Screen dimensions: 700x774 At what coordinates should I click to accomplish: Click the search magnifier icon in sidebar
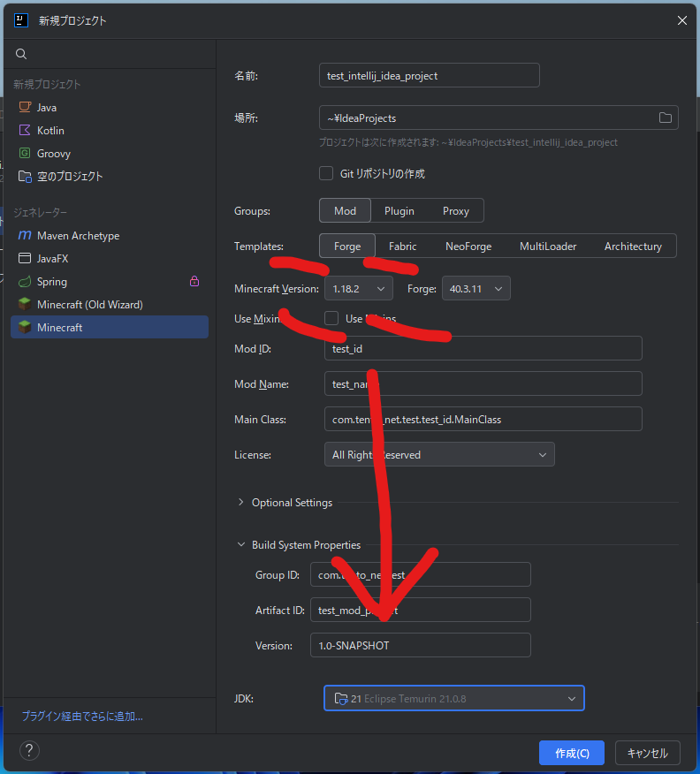pyautogui.click(x=21, y=54)
